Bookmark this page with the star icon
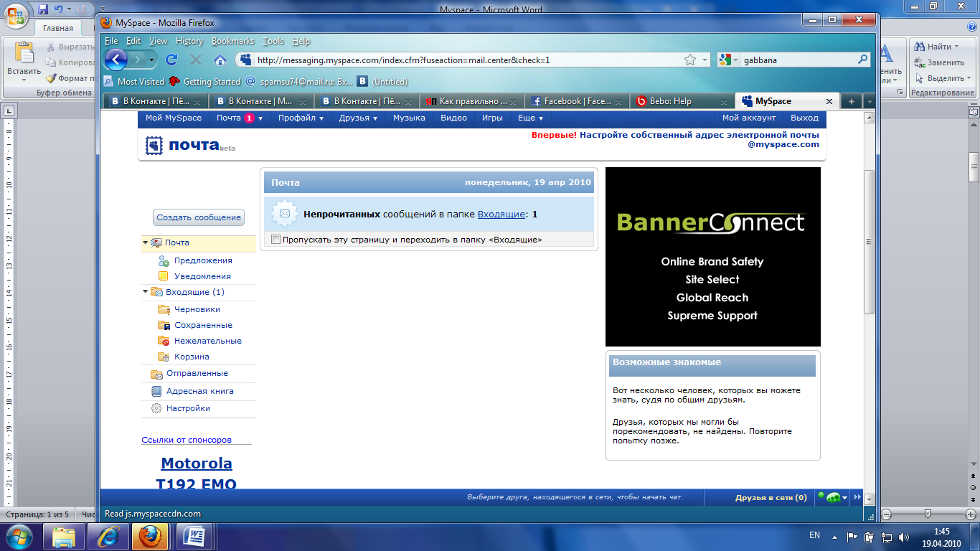 [x=690, y=60]
